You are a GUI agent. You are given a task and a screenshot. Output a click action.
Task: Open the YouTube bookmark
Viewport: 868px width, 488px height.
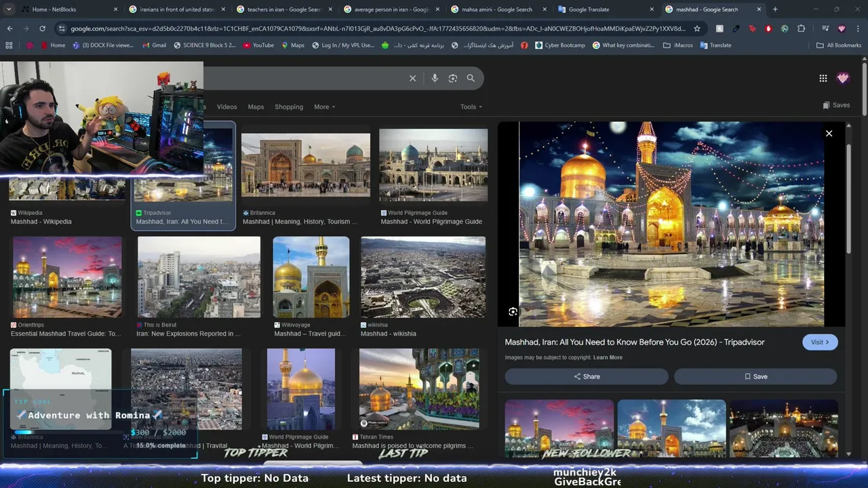[x=258, y=45]
